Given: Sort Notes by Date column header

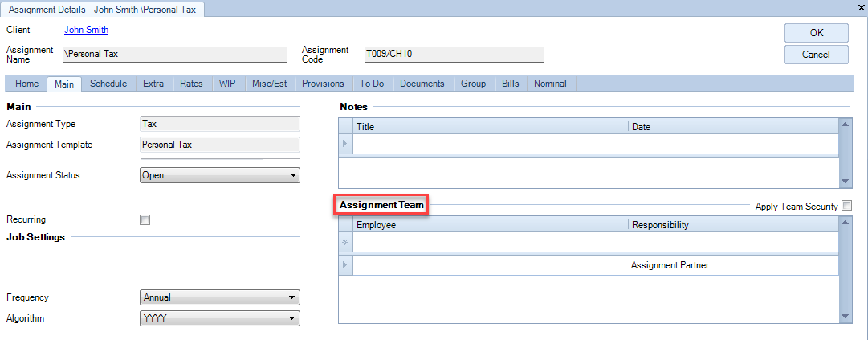Looking at the screenshot, I should (733, 127).
